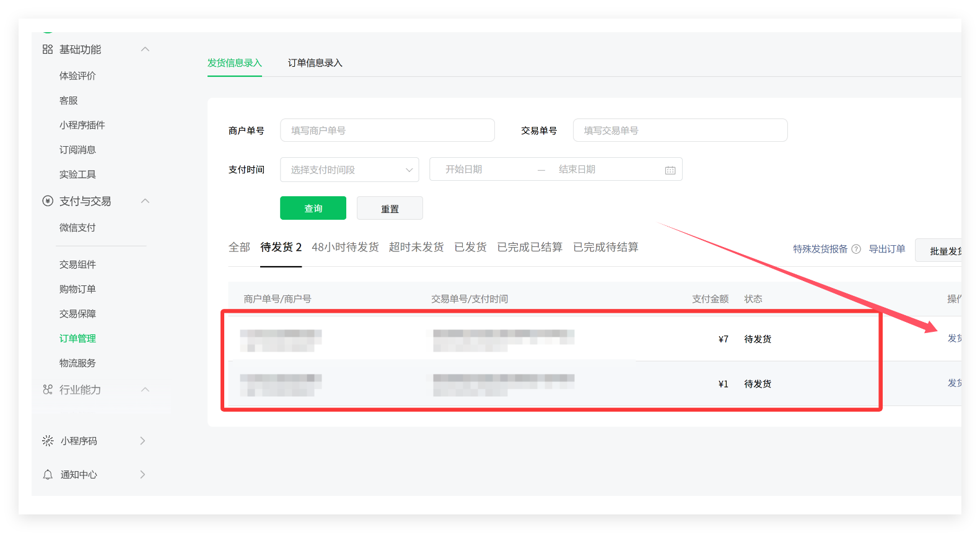This screenshot has width=980, height=533.
Task: Click the 行业能力 icon in sidebar
Action: point(48,389)
